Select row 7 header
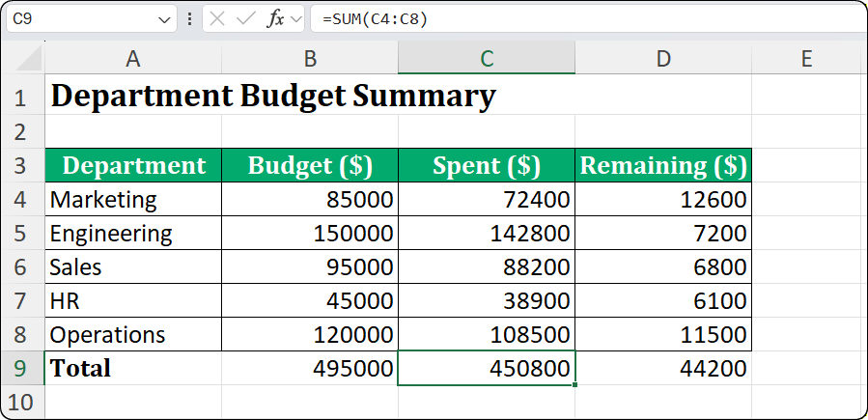The image size is (868, 420). pyautogui.click(x=22, y=300)
